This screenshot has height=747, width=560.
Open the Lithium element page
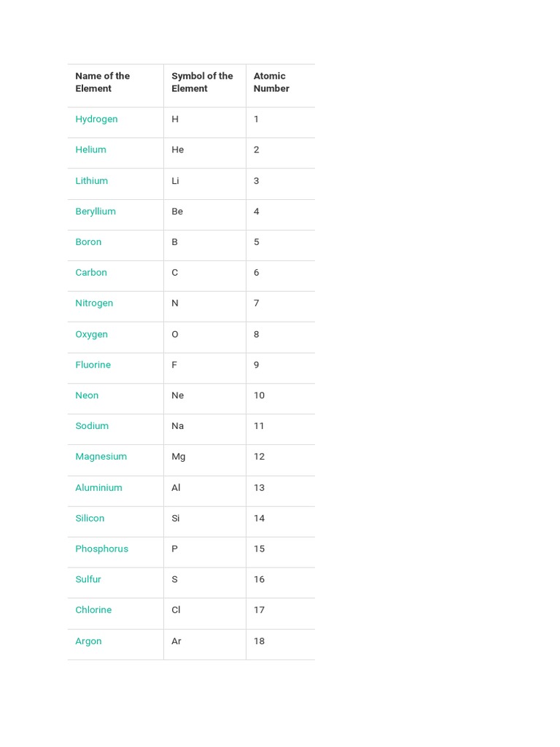tap(91, 181)
